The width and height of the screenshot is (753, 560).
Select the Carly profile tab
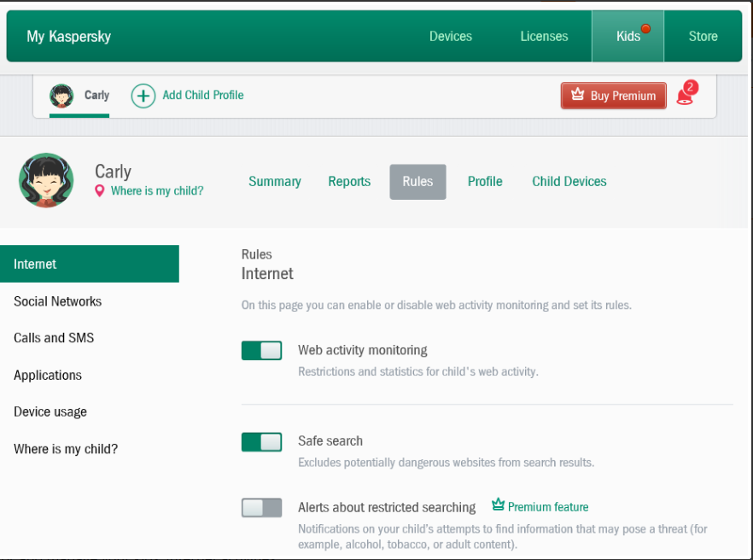point(79,96)
